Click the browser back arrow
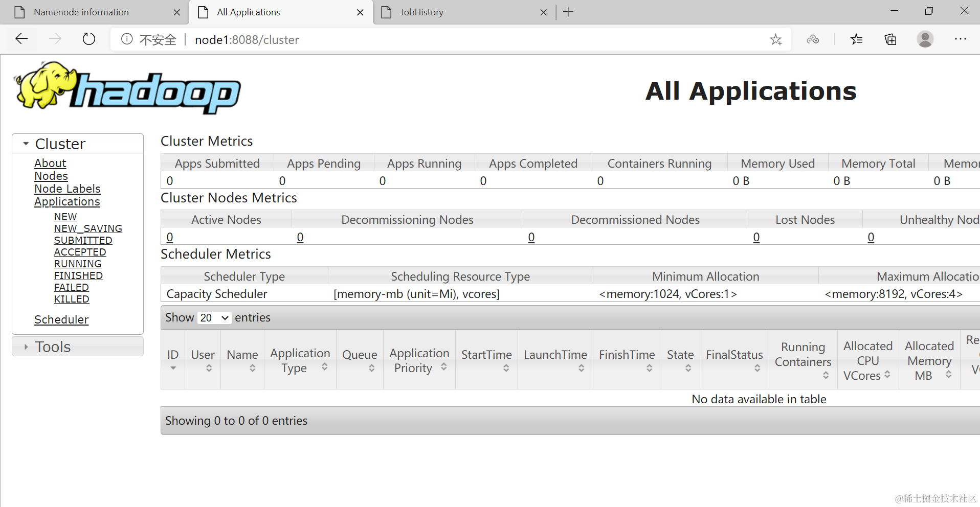980x507 pixels. click(21, 39)
